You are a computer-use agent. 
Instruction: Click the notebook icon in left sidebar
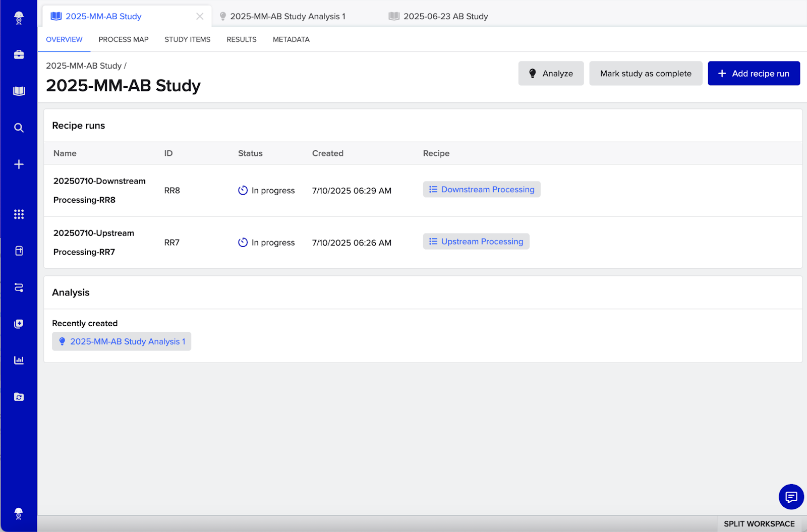pyautogui.click(x=19, y=251)
